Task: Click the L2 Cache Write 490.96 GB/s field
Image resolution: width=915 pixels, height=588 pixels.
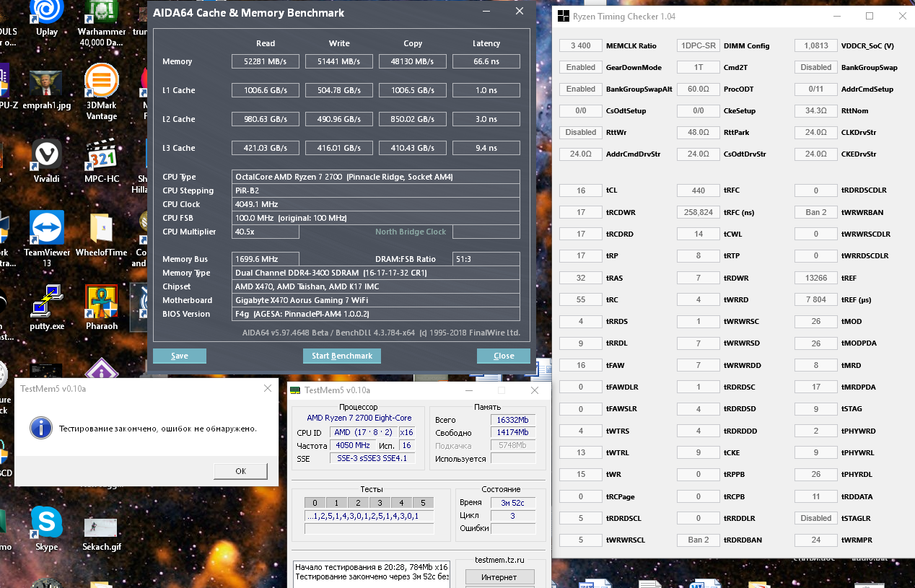Action: click(339, 119)
